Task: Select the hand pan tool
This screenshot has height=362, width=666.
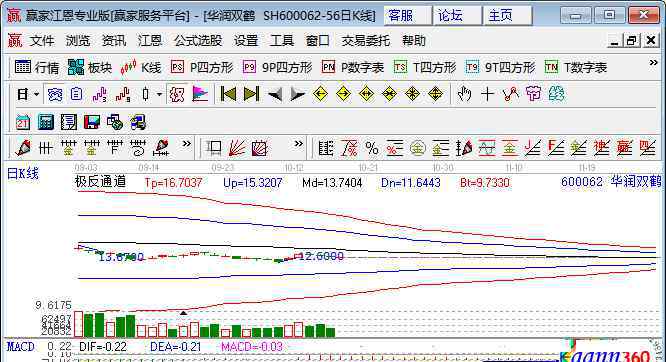Action: pos(464,94)
